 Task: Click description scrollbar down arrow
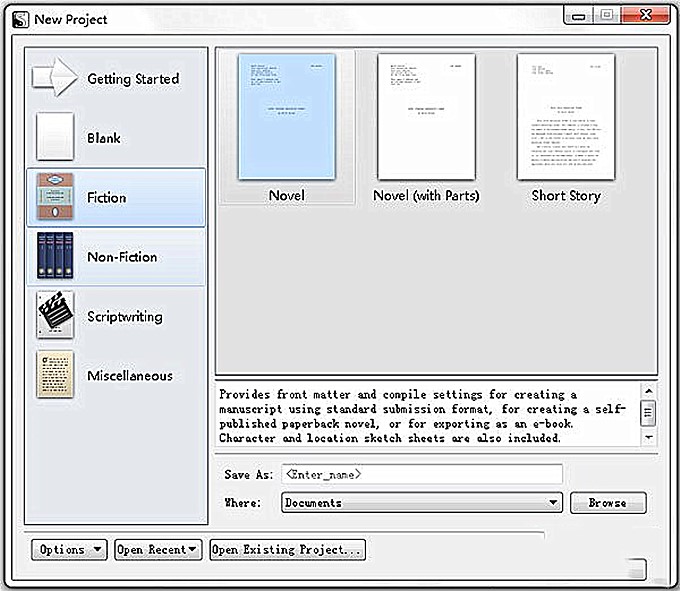pos(649,437)
